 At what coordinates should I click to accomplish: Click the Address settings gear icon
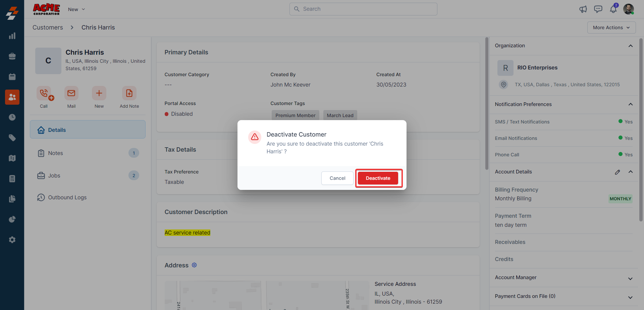[194, 265]
